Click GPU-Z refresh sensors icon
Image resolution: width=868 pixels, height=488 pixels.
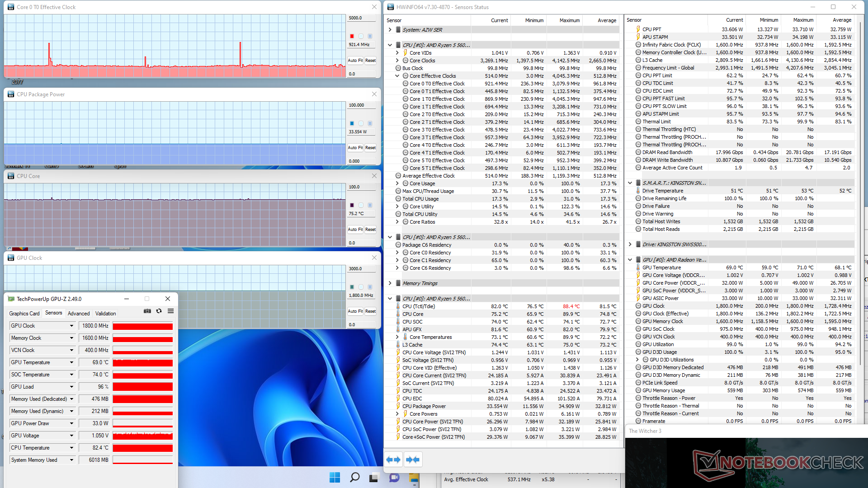[159, 311]
